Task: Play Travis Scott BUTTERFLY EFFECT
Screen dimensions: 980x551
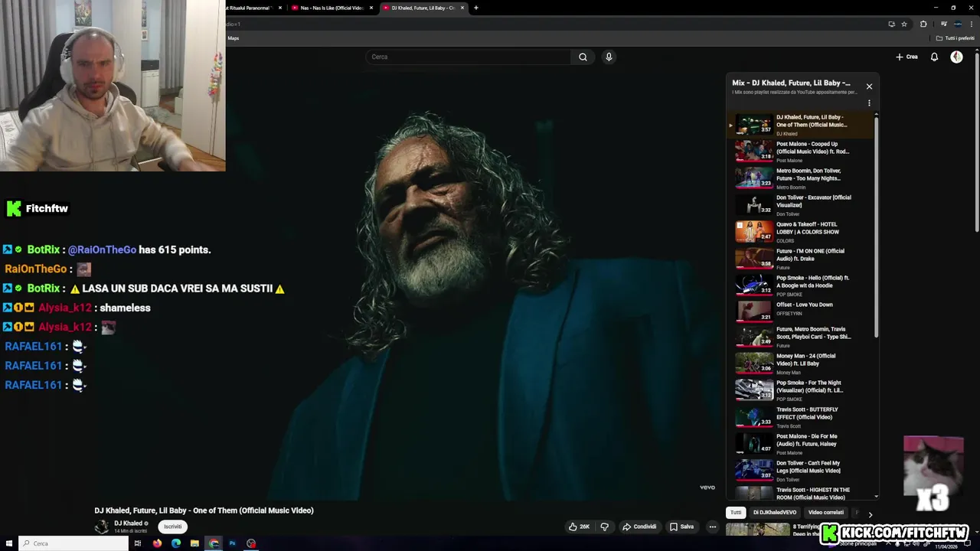Action: (x=799, y=417)
